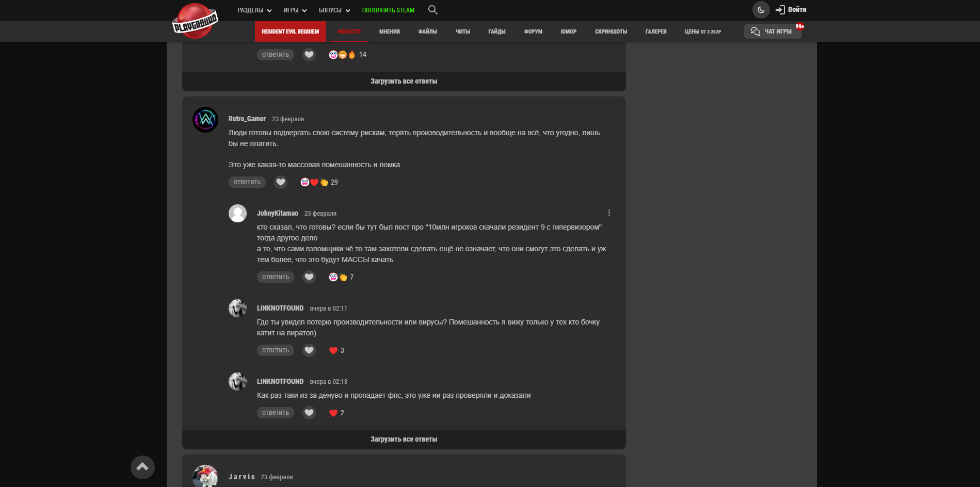Click the PlayGround site logo
980x487 pixels.
coord(195,21)
